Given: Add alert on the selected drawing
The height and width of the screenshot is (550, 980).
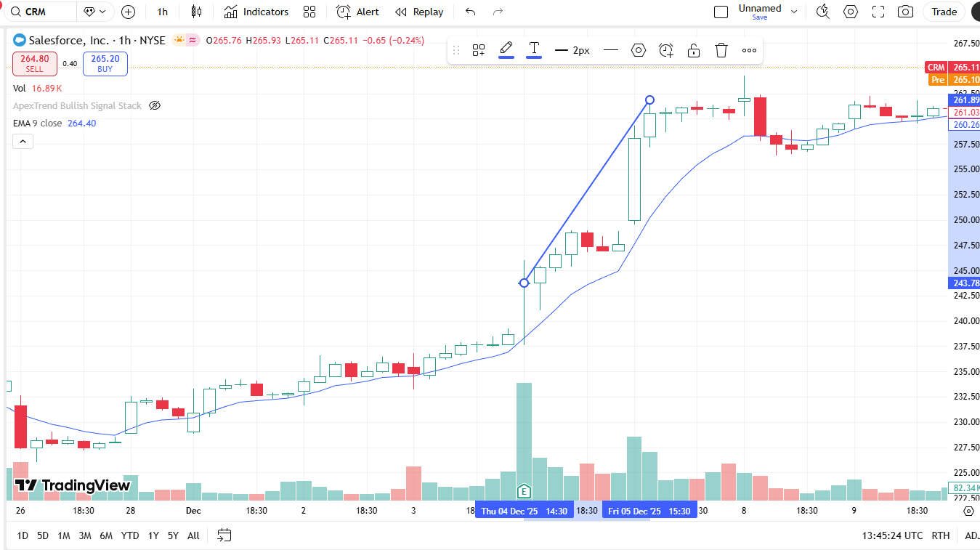Looking at the screenshot, I should pyautogui.click(x=666, y=50).
